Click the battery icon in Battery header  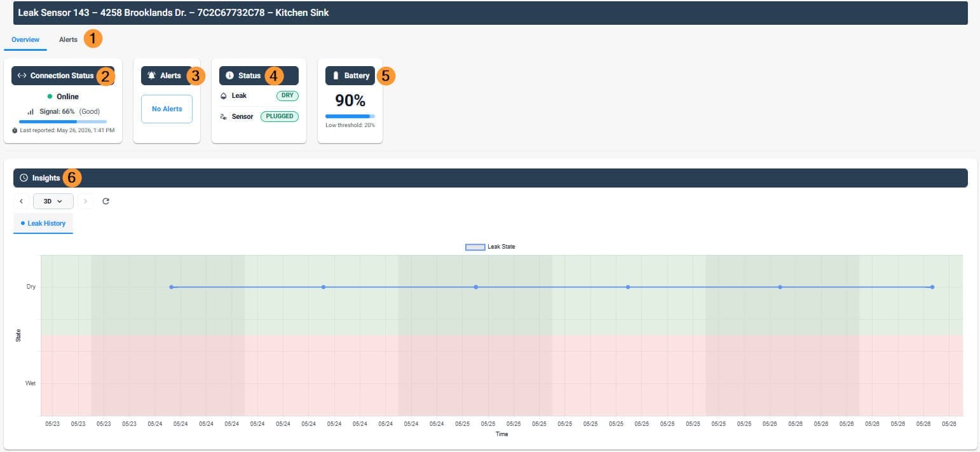tap(336, 76)
